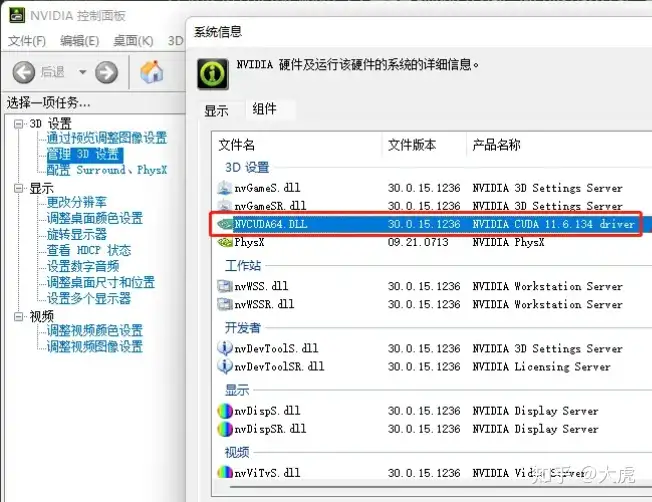Open 设置多个显示器 link
Screen dimensions: 652x502
(89, 298)
